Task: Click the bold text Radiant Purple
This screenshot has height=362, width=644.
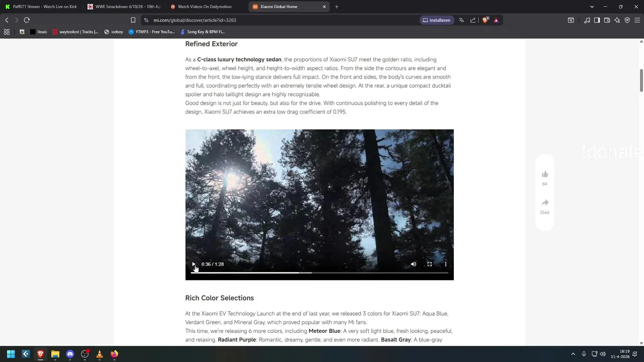Action: (237, 340)
